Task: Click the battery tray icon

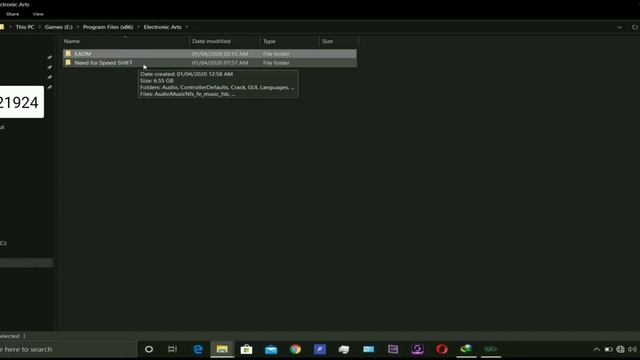Action: pyautogui.click(x=608, y=349)
